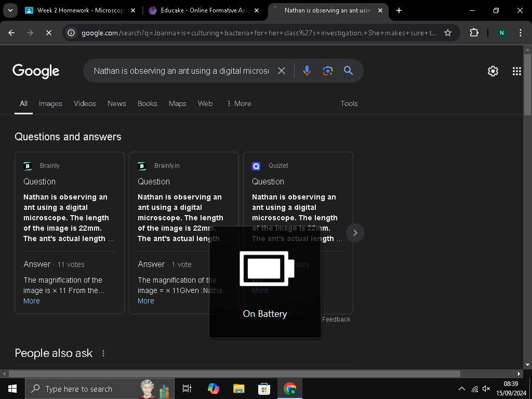Click the Google search text field

(x=181, y=71)
